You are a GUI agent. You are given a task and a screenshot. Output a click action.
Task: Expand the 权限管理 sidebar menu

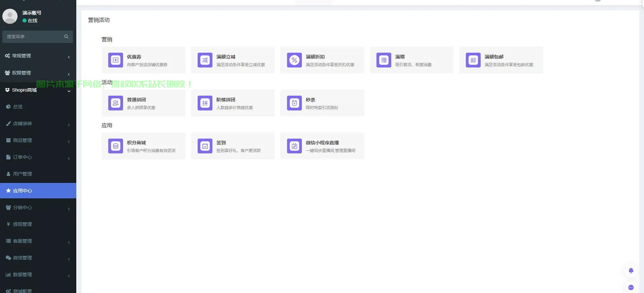pyautogui.click(x=38, y=73)
